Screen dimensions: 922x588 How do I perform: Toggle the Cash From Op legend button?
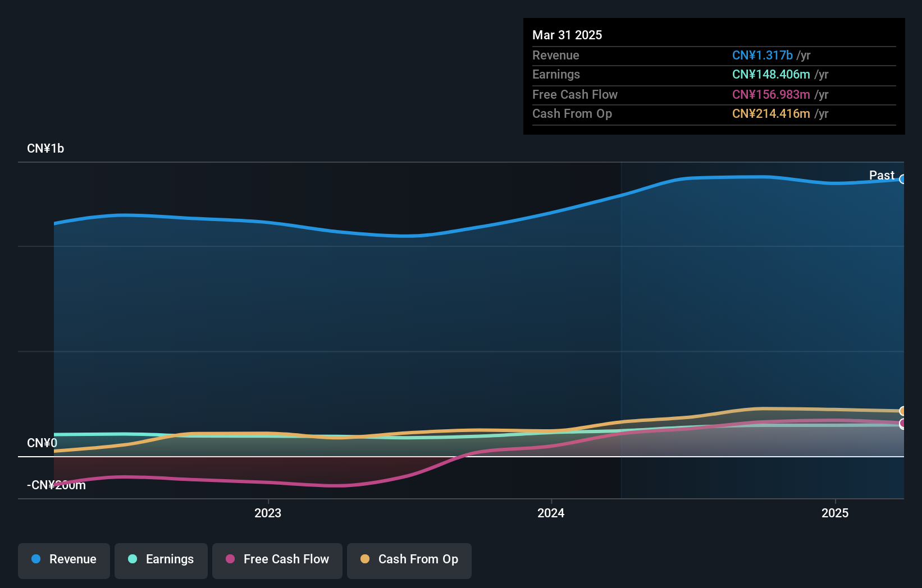click(409, 561)
